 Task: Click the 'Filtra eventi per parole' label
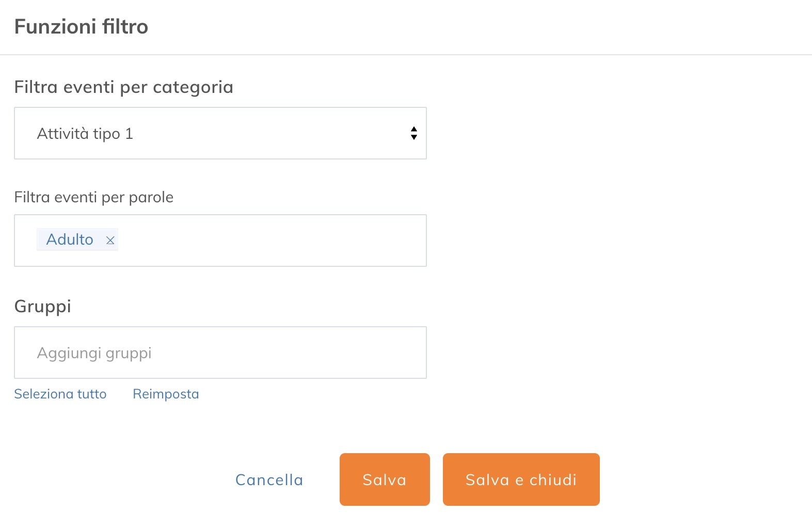click(93, 197)
